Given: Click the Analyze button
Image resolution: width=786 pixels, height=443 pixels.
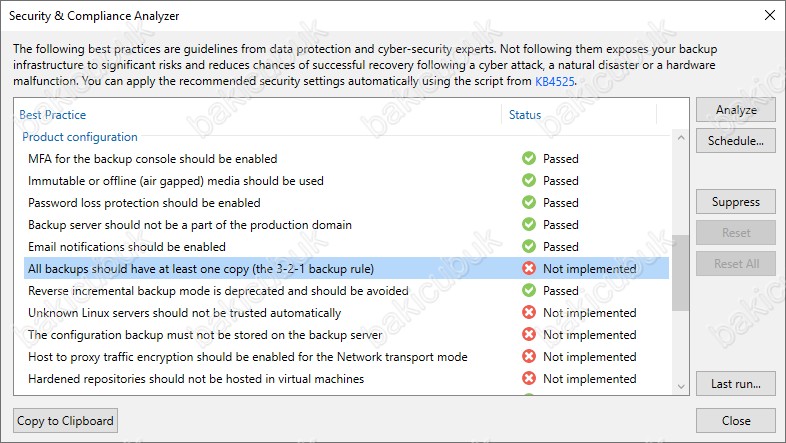Looking at the screenshot, I should click(x=735, y=110).
